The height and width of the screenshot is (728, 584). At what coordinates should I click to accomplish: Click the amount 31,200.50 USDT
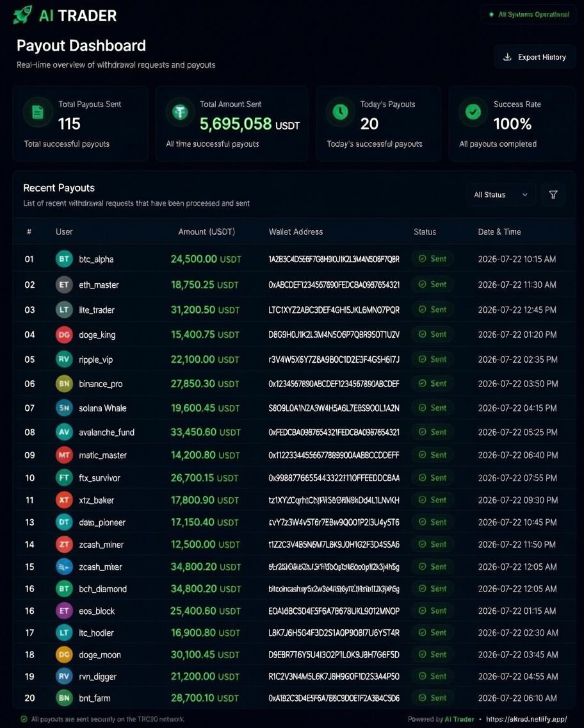point(205,310)
